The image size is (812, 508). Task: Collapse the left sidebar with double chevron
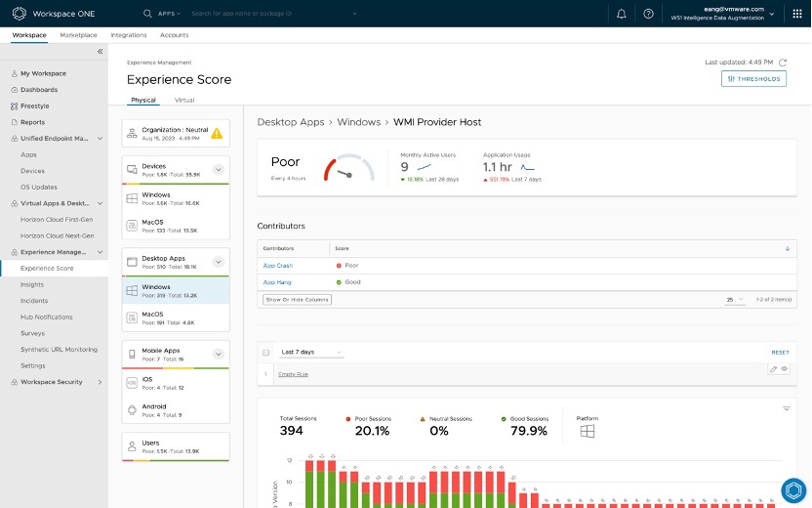(x=100, y=51)
